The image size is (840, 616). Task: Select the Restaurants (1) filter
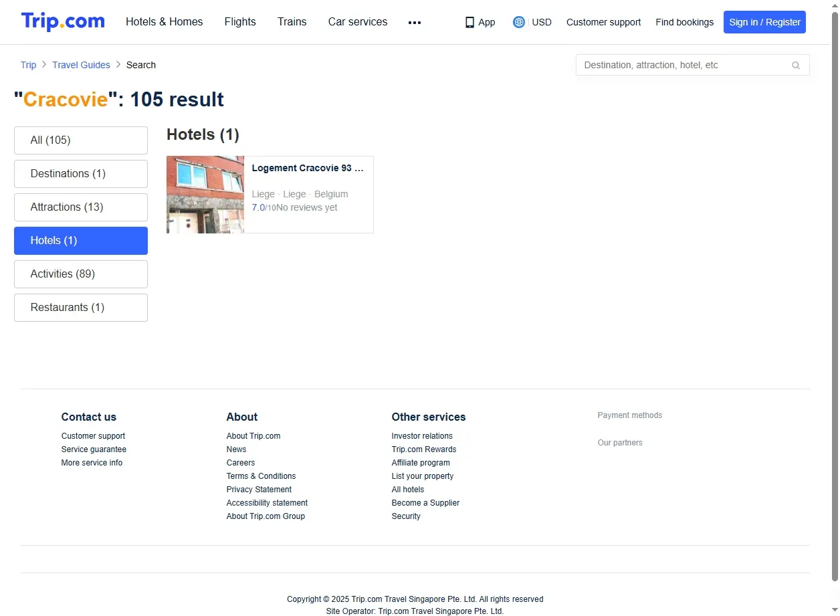tap(81, 308)
